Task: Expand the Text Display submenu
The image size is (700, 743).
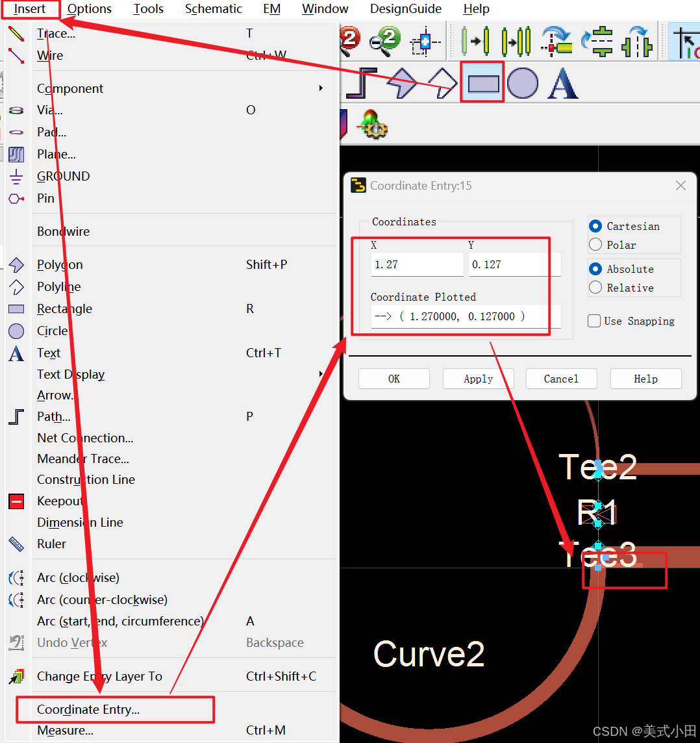Action: coord(321,374)
